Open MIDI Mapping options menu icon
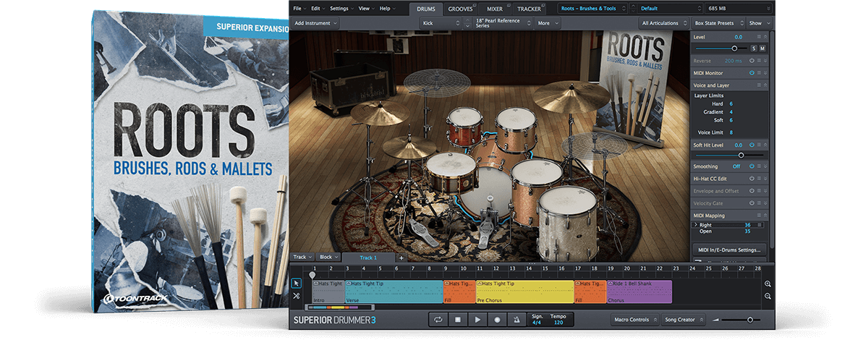The image size is (868, 353). [759, 216]
